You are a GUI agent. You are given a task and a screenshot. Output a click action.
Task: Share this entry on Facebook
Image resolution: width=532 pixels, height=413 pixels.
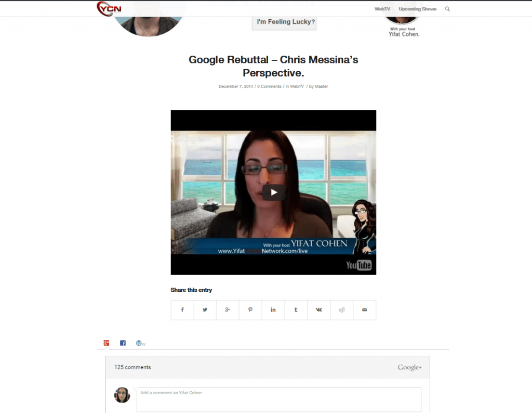182,310
